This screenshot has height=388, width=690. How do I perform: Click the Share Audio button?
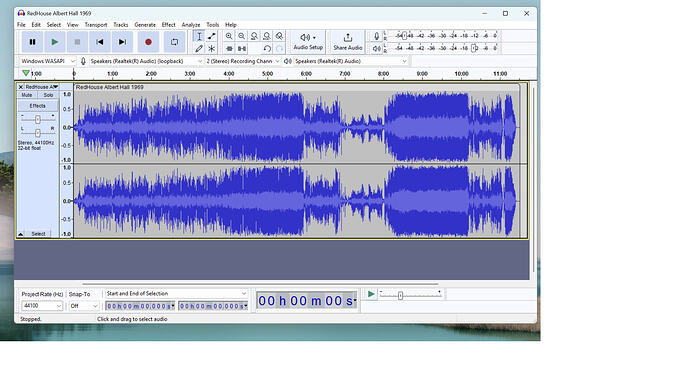pos(348,42)
